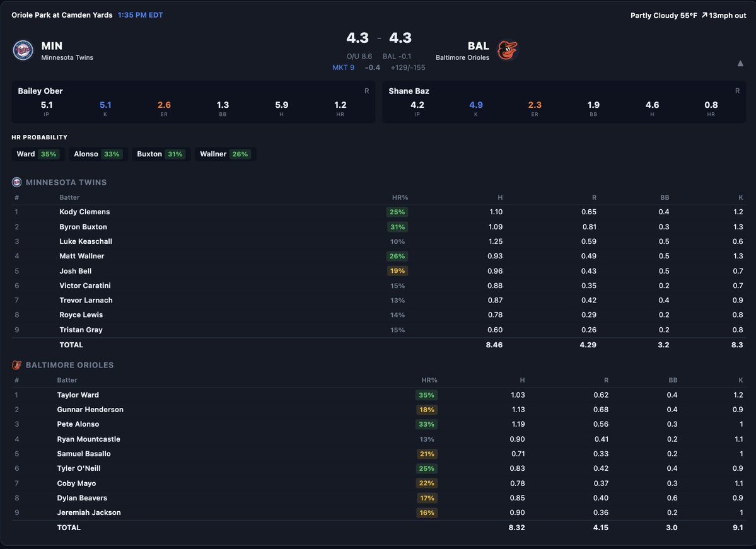Image resolution: width=756 pixels, height=549 pixels.
Task: Select the Wallner 26% HR probability chip
Action: [x=224, y=154]
